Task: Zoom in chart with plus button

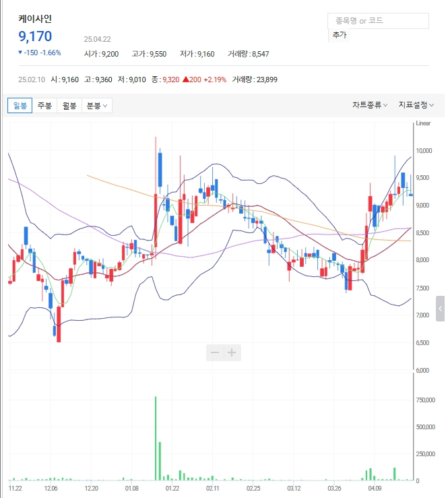Action: pyautogui.click(x=232, y=352)
